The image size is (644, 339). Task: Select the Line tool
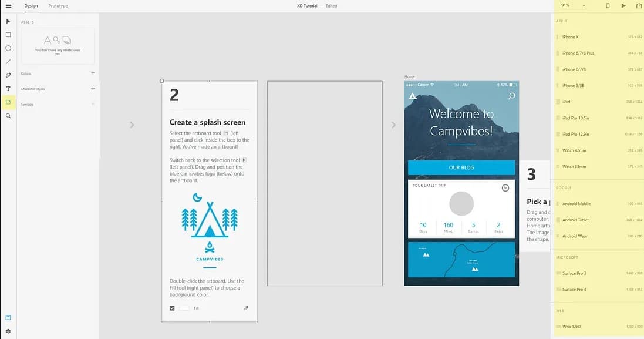pos(8,62)
